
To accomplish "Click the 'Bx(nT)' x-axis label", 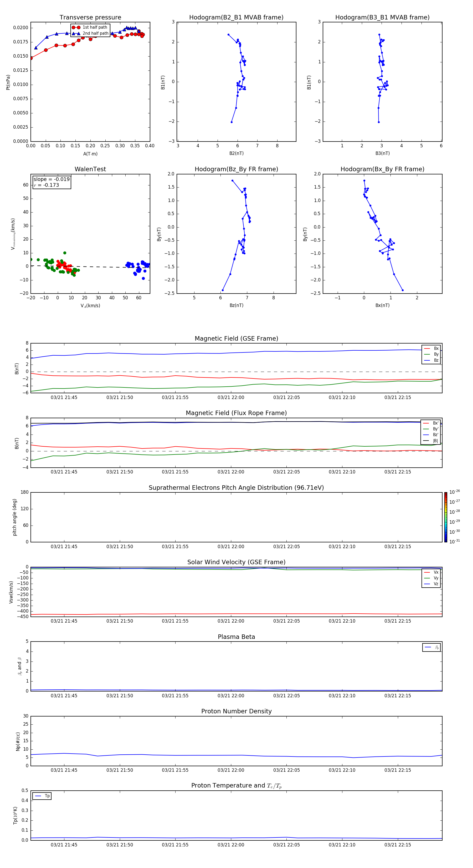I will coord(382,305).
